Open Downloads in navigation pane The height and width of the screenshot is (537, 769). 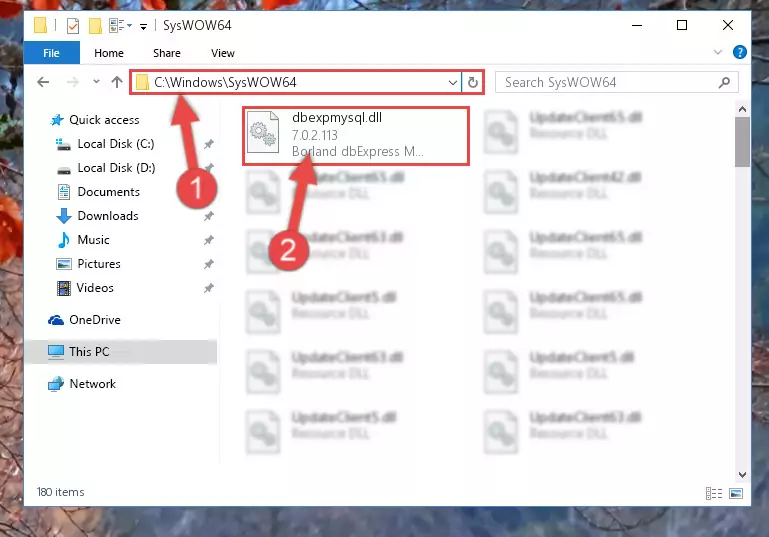tap(108, 216)
